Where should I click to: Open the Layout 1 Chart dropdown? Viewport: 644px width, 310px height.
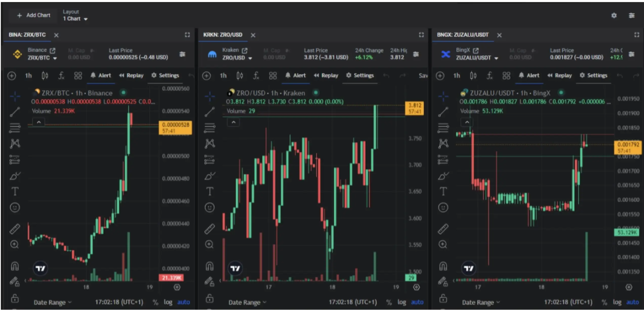tap(75, 15)
